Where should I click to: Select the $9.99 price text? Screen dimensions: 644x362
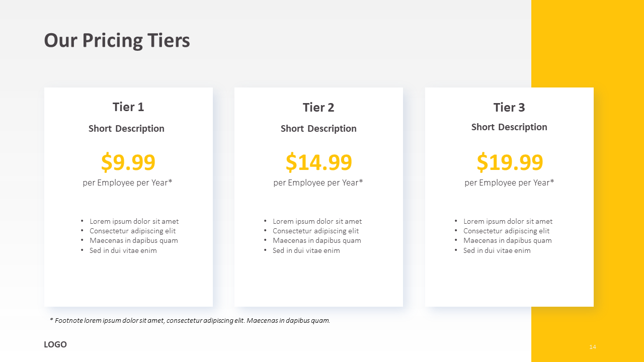(128, 162)
